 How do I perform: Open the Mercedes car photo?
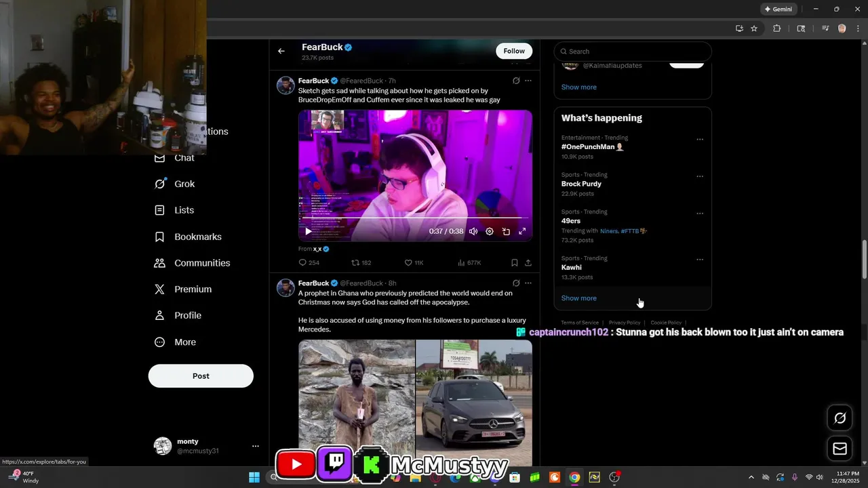point(474,403)
